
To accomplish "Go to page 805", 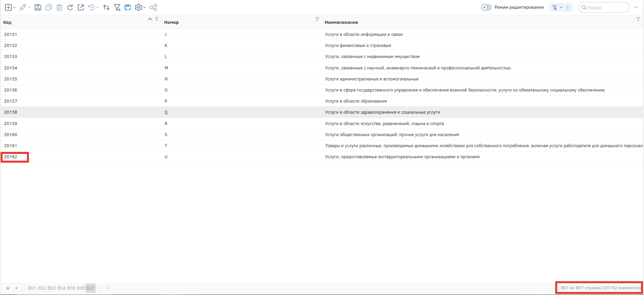I will [71, 288].
